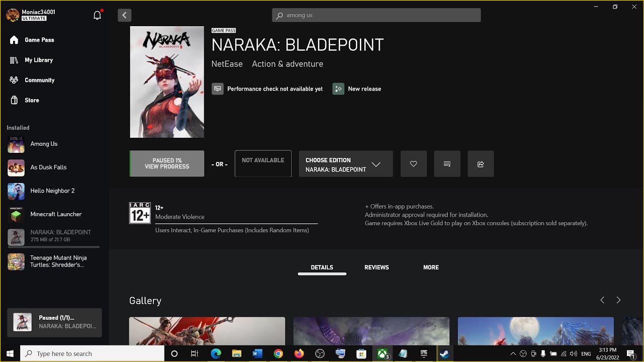Switch to the Details tab

click(x=322, y=267)
